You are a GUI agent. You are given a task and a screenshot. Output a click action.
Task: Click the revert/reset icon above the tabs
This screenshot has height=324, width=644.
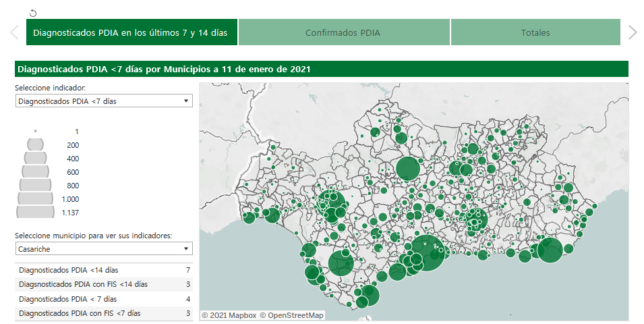pyautogui.click(x=34, y=13)
